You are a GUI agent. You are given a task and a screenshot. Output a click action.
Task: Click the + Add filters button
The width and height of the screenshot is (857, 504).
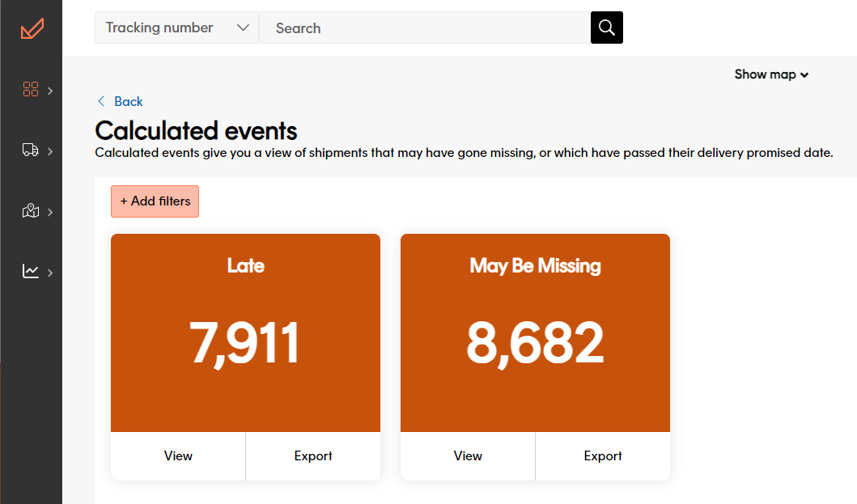tap(155, 201)
